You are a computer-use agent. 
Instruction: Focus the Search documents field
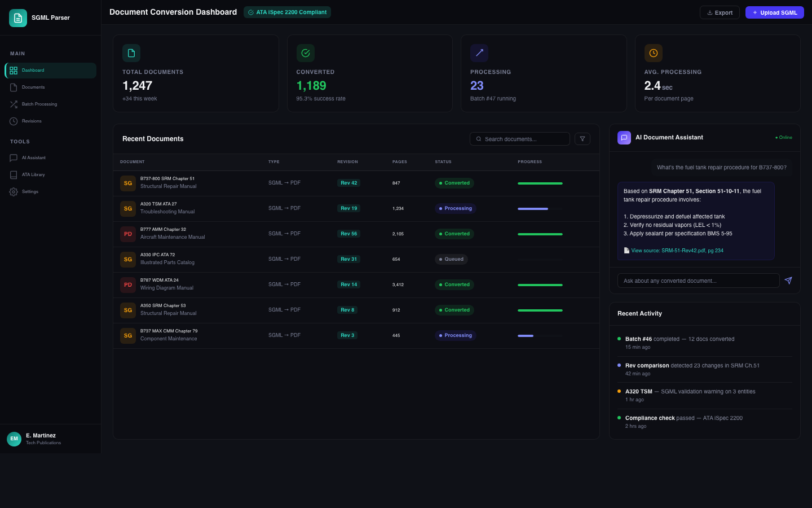click(x=524, y=139)
